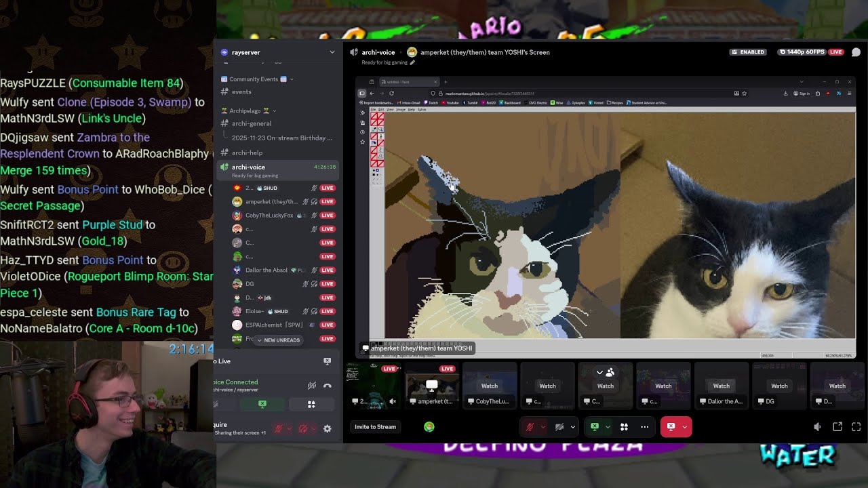Adjust stream volume speaker icon
The image size is (868, 488).
tap(817, 427)
